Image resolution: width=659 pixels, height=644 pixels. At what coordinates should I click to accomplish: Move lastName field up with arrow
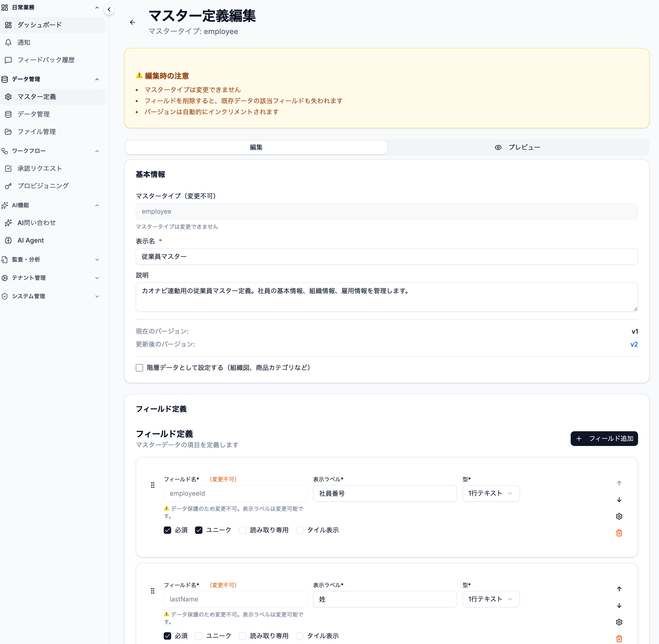(619, 589)
